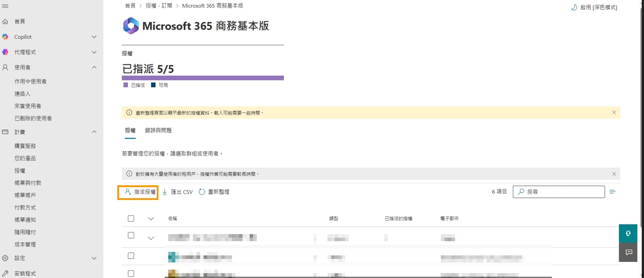Screen dimensions: 644x278
Task: Click the 使用者 person icon in sidebar
Action: click(x=5, y=67)
